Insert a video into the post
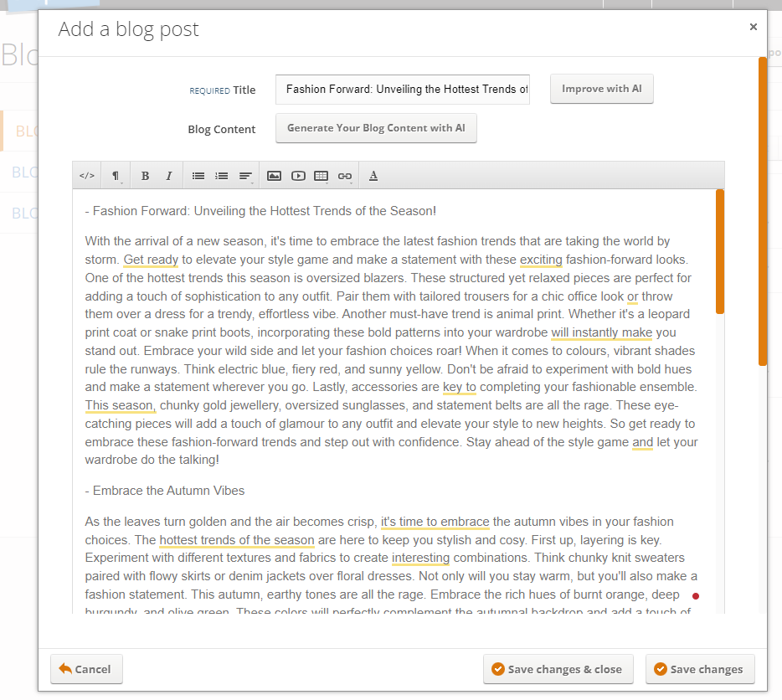 tap(298, 176)
